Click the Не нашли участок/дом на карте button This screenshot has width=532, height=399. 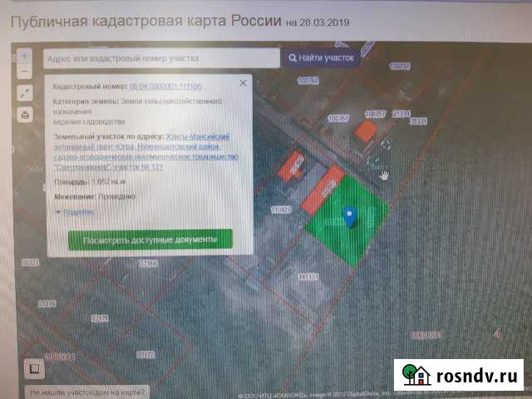[x=87, y=392]
